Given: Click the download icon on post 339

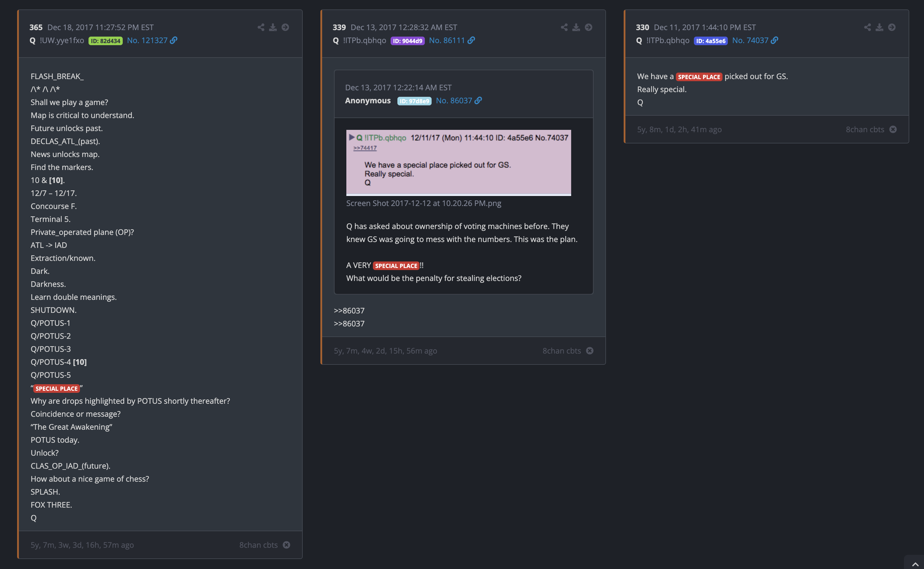Looking at the screenshot, I should tap(576, 27).
